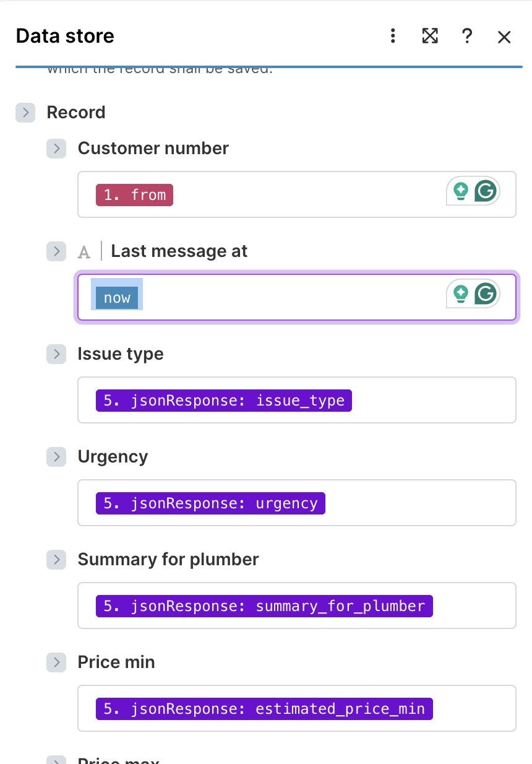Click the text format A icon beside Last message at
The width and height of the screenshot is (532, 764).
(x=84, y=251)
